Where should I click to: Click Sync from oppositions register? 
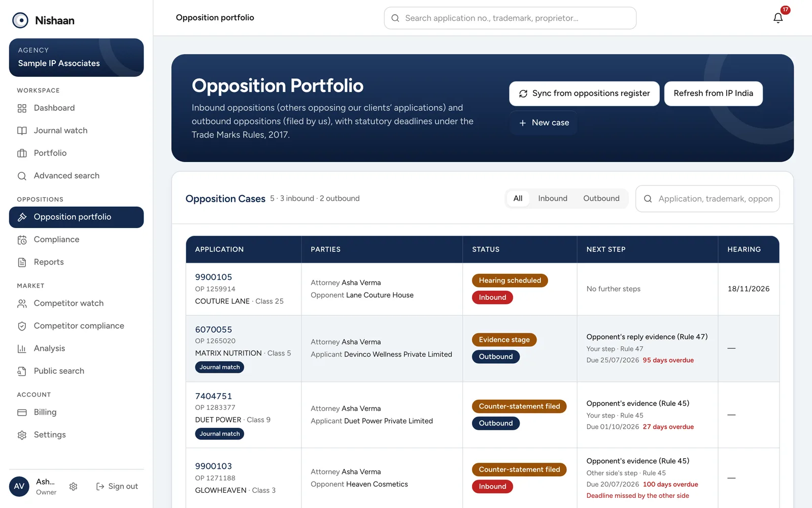(584, 93)
